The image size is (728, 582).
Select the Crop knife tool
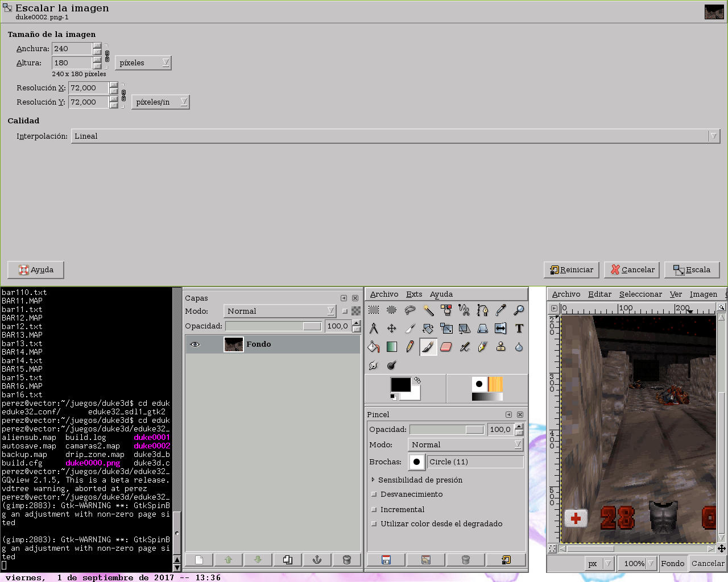(410, 329)
